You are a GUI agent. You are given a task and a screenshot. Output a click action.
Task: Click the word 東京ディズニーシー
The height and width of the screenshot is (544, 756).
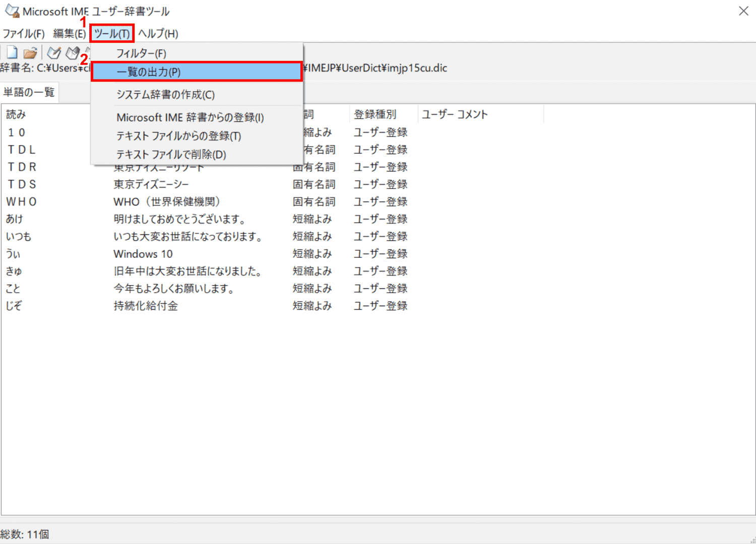[151, 184]
